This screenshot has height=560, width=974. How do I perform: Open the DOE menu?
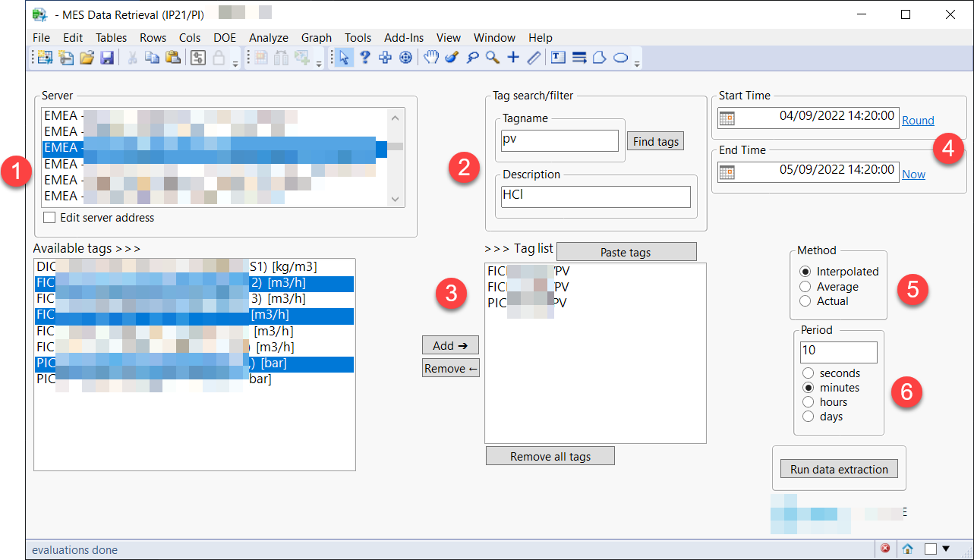click(224, 37)
